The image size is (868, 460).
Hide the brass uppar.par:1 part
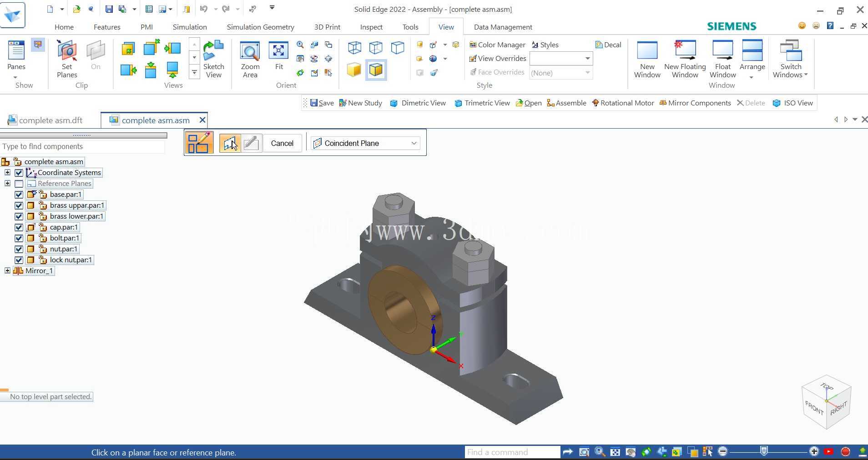tap(19, 205)
